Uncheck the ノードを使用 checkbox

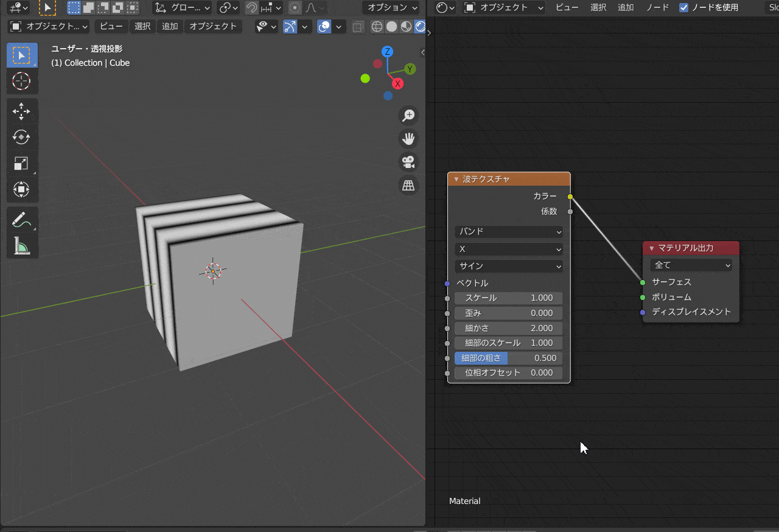click(684, 8)
